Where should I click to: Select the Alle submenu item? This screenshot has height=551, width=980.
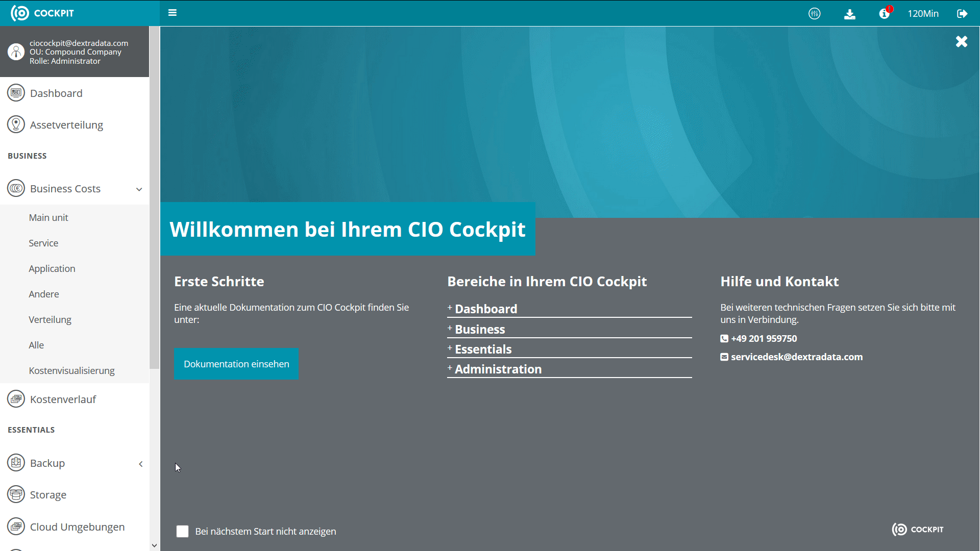(36, 345)
